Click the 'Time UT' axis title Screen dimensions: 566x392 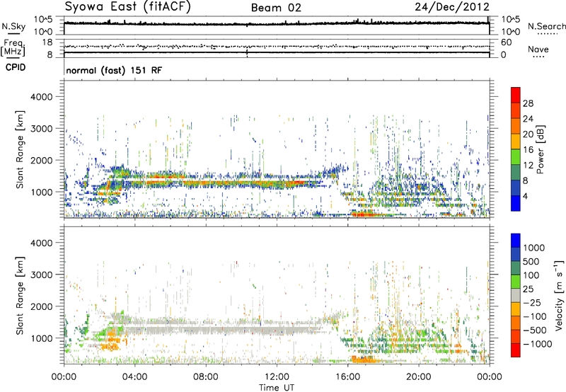pos(277,388)
